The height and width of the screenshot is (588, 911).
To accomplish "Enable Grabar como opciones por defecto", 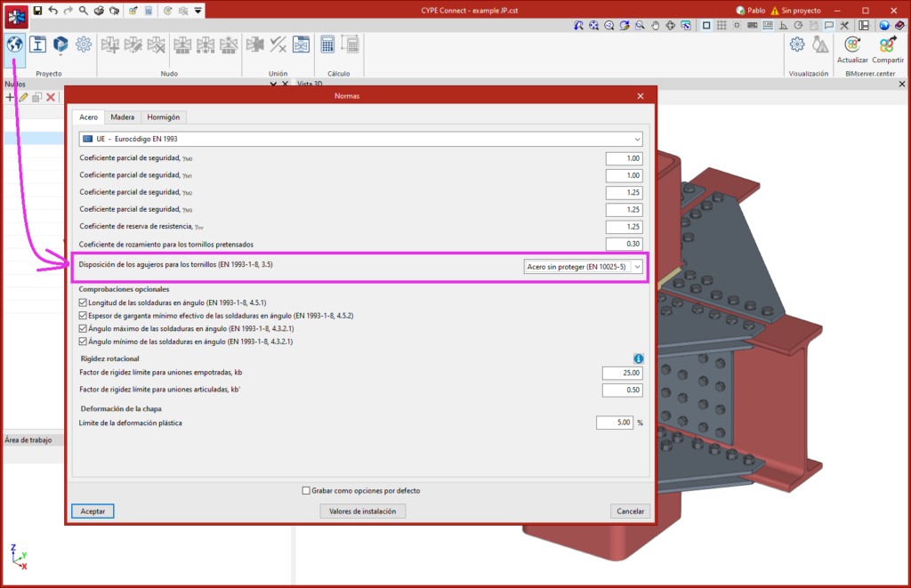I will (306, 490).
